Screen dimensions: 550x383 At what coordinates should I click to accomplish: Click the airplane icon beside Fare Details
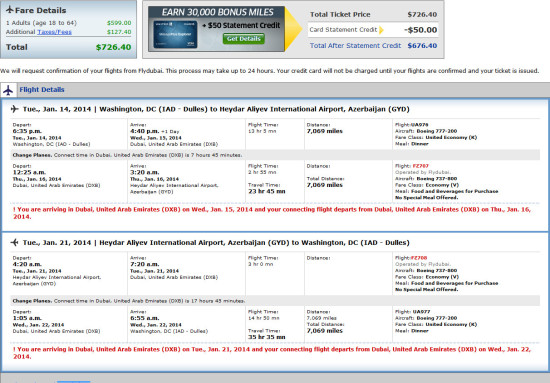tap(10, 10)
